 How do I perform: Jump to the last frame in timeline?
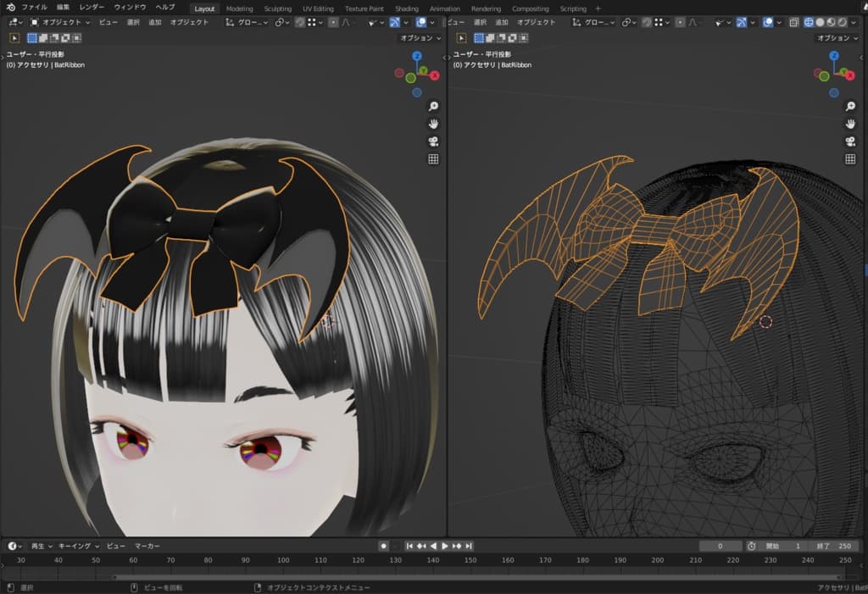point(469,547)
